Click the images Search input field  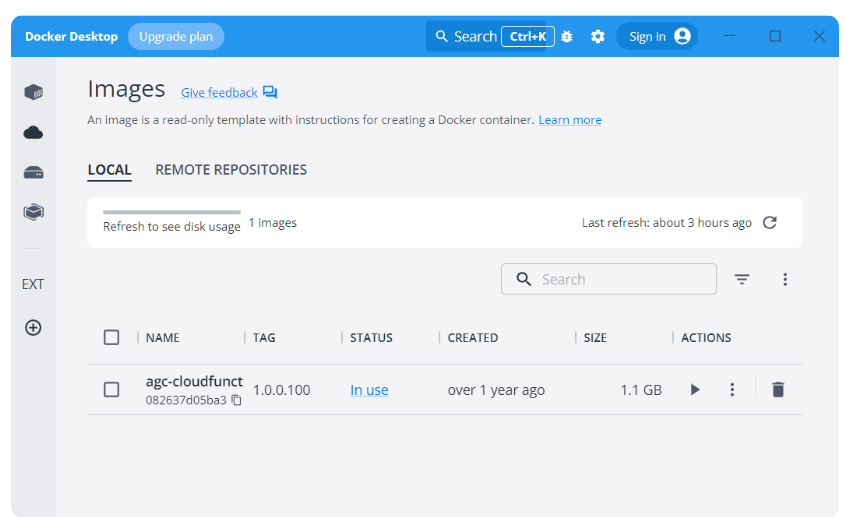point(609,279)
